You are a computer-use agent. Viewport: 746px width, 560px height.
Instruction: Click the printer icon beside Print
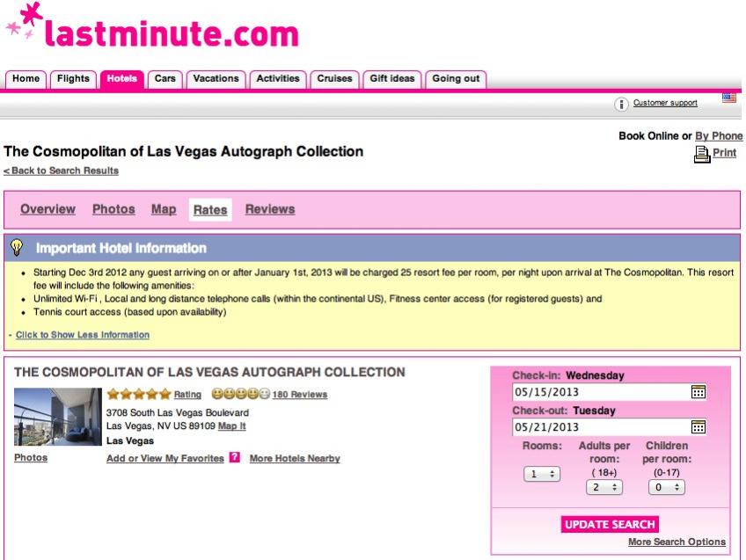[x=701, y=154]
